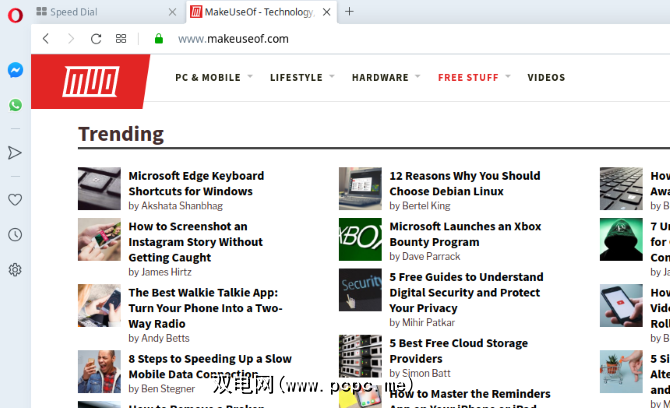Viewport: 670px width, 408px height.
Task: Open history clock icon in sidebar
Action: pyautogui.click(x=15, y=235)
